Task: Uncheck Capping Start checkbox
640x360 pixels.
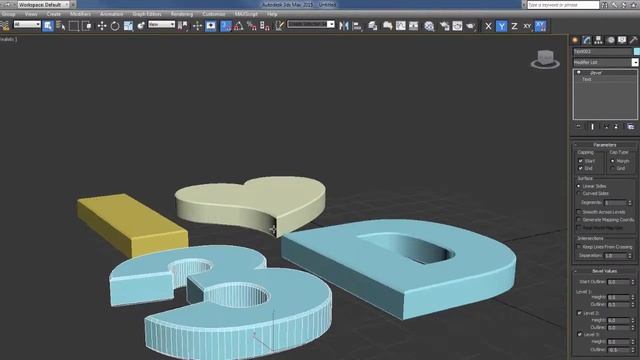Action: click(x=580, y=161)
